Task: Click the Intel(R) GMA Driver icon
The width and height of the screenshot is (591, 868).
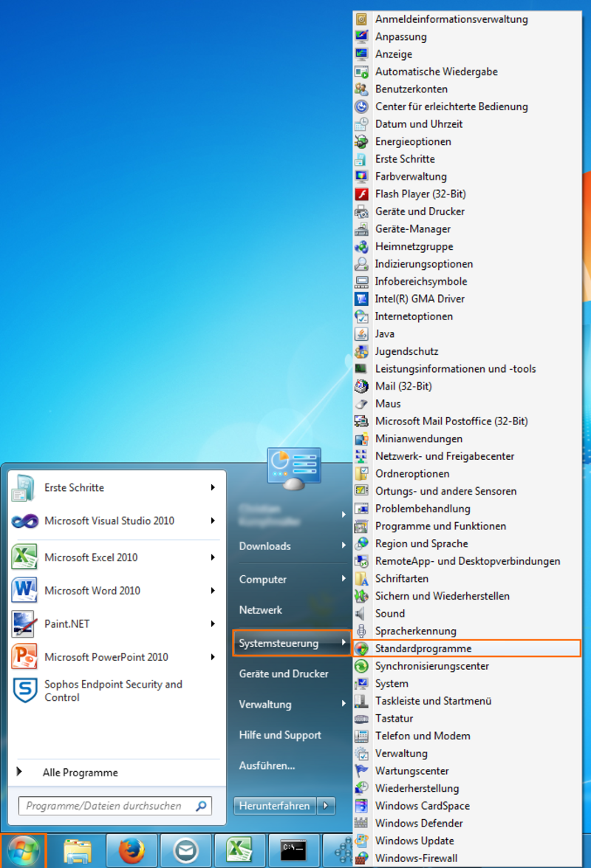Action: [361, 299]
